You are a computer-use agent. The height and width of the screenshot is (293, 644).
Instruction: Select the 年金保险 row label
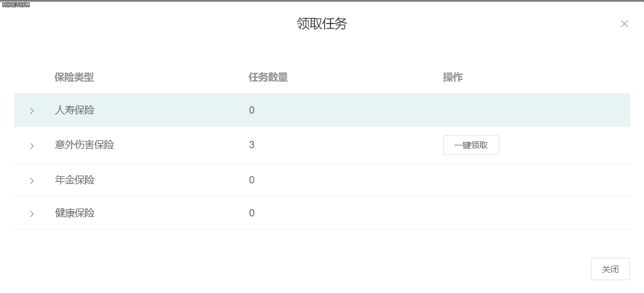point(75,180)
